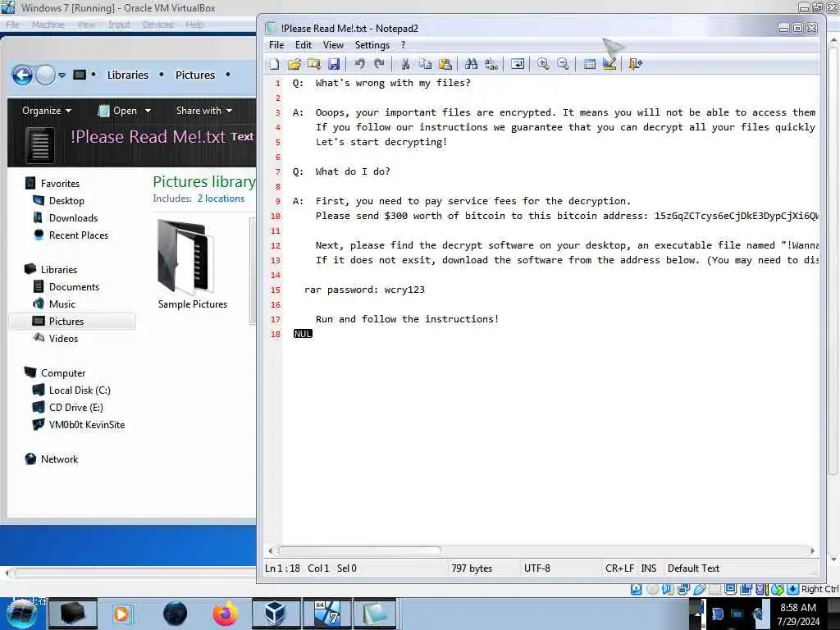Click the Notepad2 scroll right arrow

(813, 550)
